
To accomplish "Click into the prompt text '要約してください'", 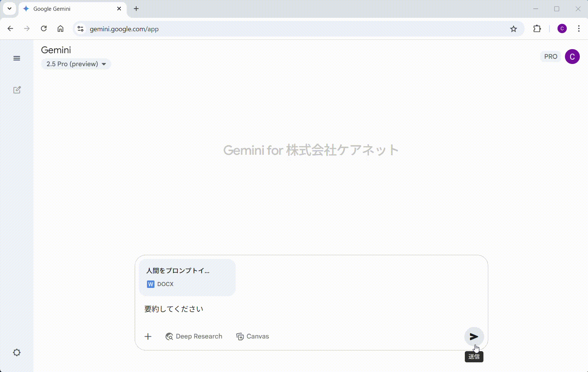I will pos(174,309).
